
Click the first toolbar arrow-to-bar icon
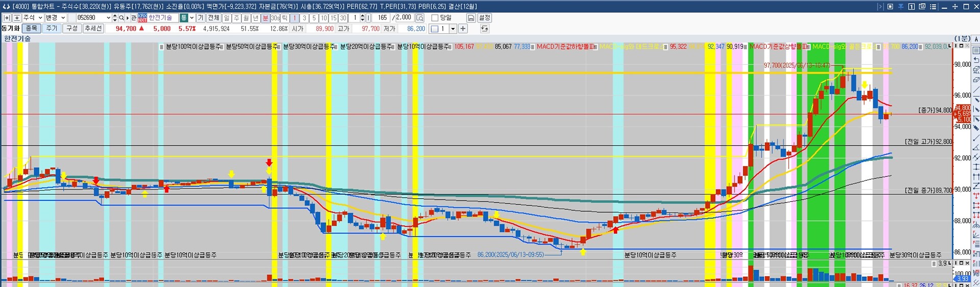[7, 18]
